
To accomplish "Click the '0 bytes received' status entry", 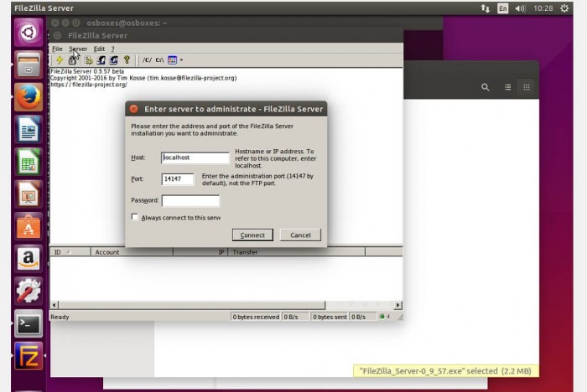I will (256, 317).
